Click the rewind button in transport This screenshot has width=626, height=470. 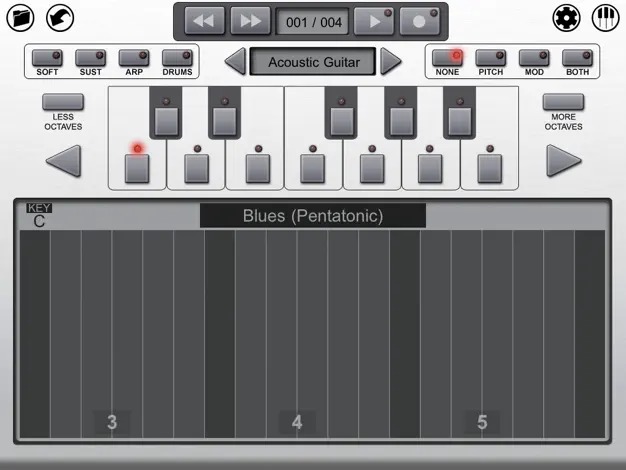click(205, 21)
